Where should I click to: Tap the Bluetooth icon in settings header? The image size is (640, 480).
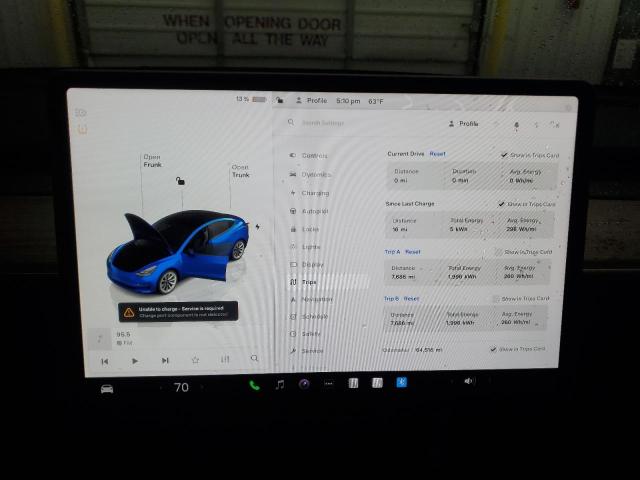536,125
